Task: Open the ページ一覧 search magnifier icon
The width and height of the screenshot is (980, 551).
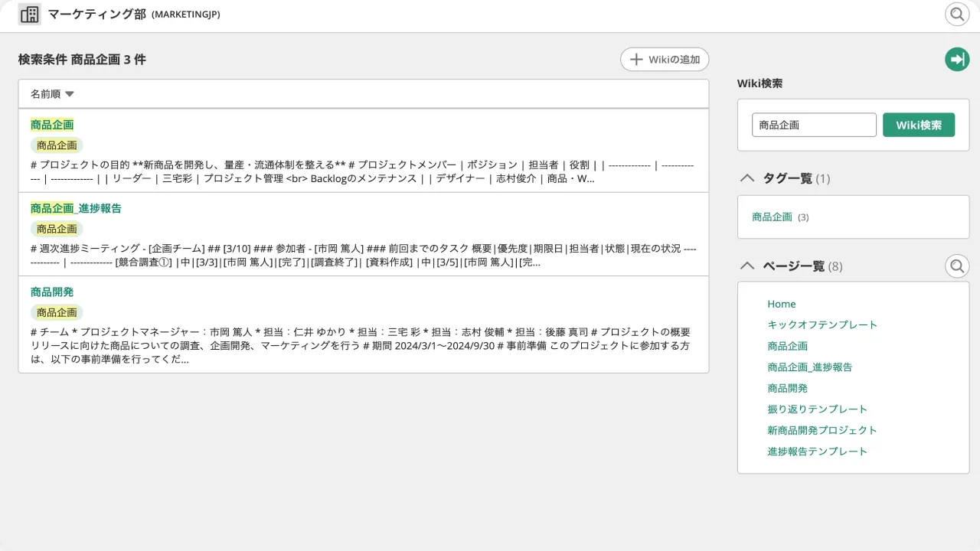Action: coord(956,266)
